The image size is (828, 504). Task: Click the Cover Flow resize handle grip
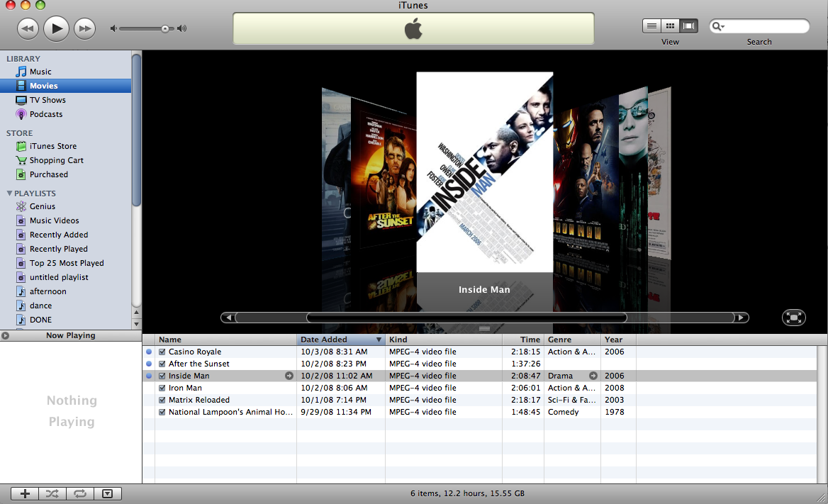tap(484, 329)
